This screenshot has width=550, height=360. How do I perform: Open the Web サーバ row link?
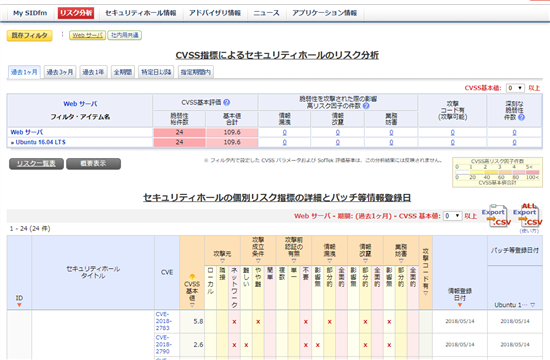(x=27, y=132)
